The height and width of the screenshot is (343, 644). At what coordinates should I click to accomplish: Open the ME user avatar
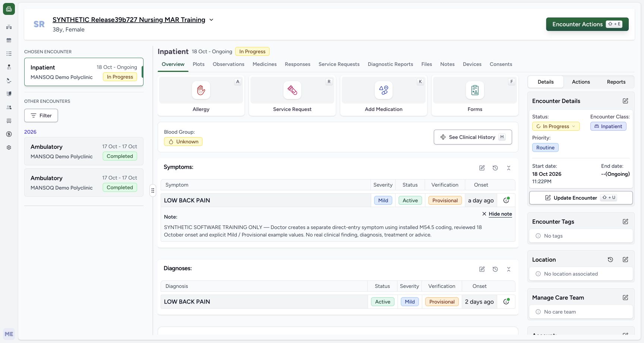pyautogui.click(x=9, y=334)
